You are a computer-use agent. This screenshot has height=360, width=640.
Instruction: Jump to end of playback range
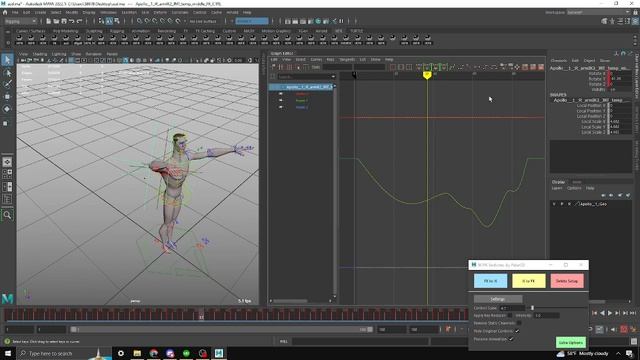click(x=633, y=313)
